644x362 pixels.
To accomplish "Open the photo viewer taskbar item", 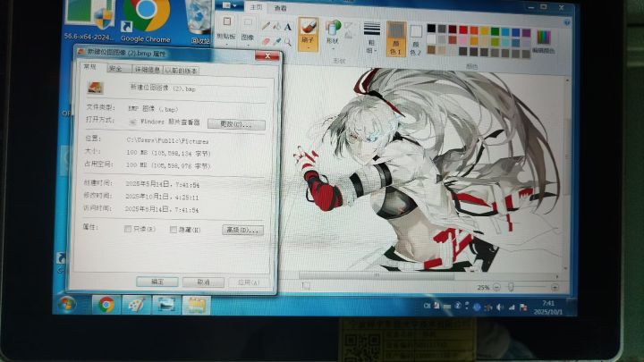I will pos(166,305).
